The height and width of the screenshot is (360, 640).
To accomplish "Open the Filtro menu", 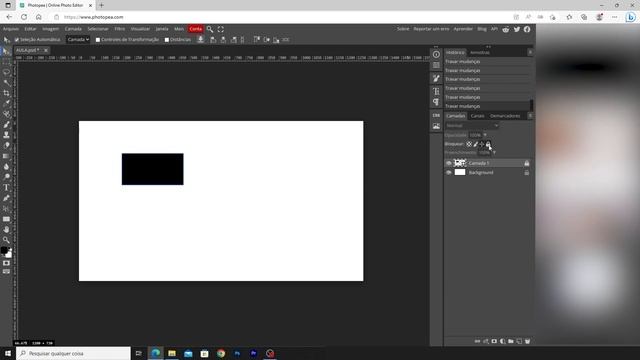I will [120, 29].
